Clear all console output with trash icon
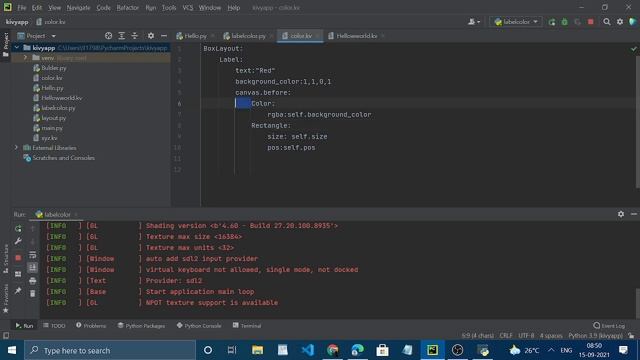This screenshot has width=640, height=360. tap(33, 293)
